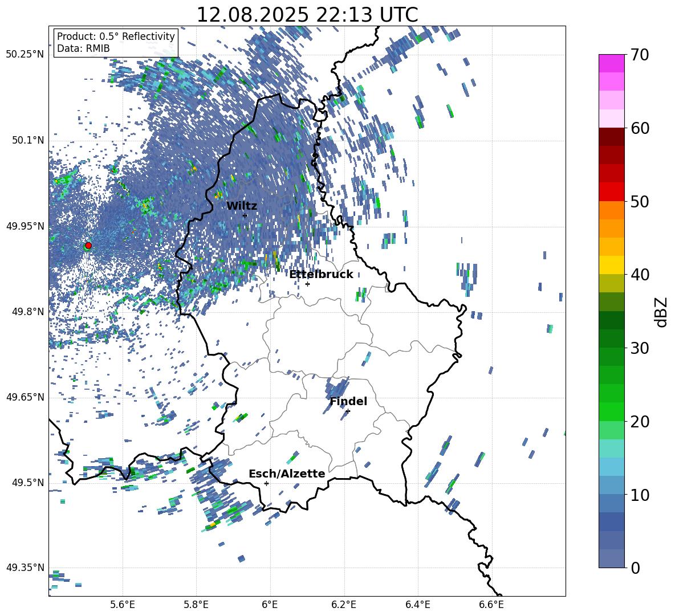Screen dimensions: 675x616
Task: Click 'Data: RMIB' text
Action: [83, 48]
